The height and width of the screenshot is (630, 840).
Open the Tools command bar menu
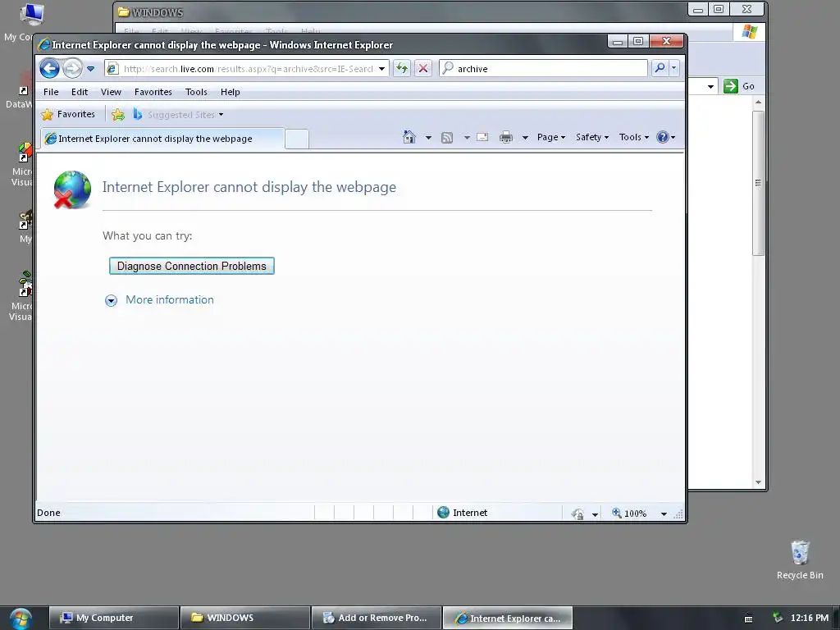point(634,137)
